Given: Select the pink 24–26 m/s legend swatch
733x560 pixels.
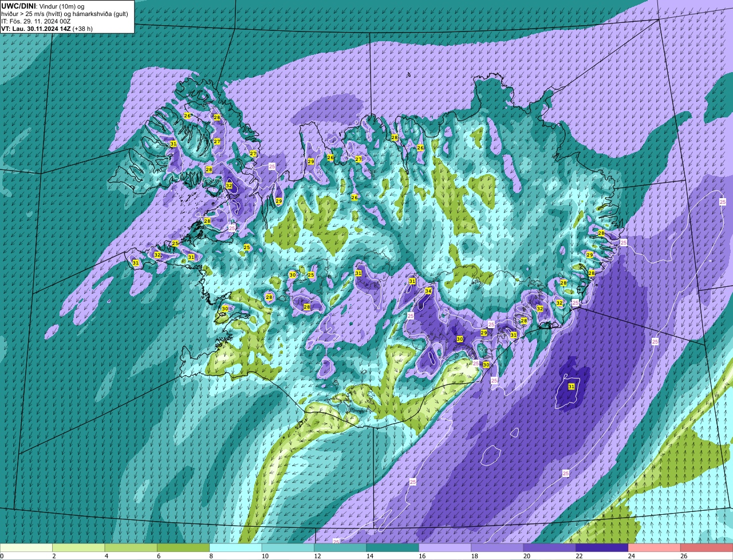Looking at the screenshot, I should (655, 548).
